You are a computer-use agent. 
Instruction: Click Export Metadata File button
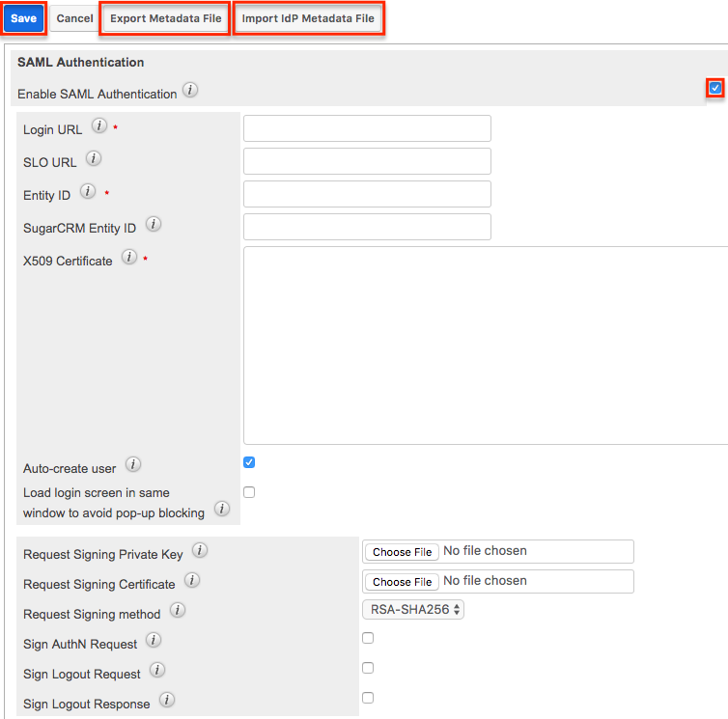click(x=165, y=18)
